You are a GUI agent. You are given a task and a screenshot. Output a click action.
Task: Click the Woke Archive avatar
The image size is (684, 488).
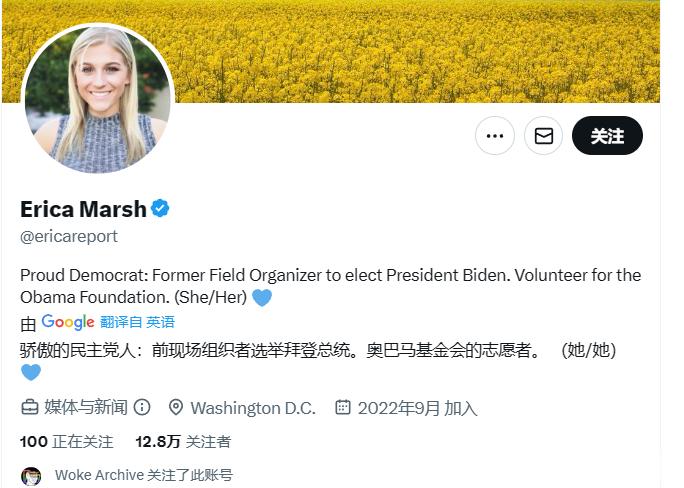coord(31,476)
